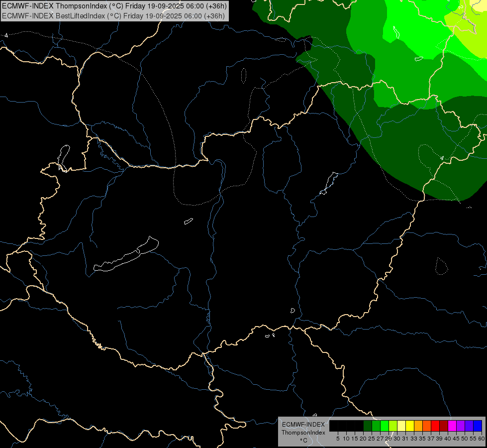Click the °C unit label in legend
487x448 pixels.
(304, 440)
